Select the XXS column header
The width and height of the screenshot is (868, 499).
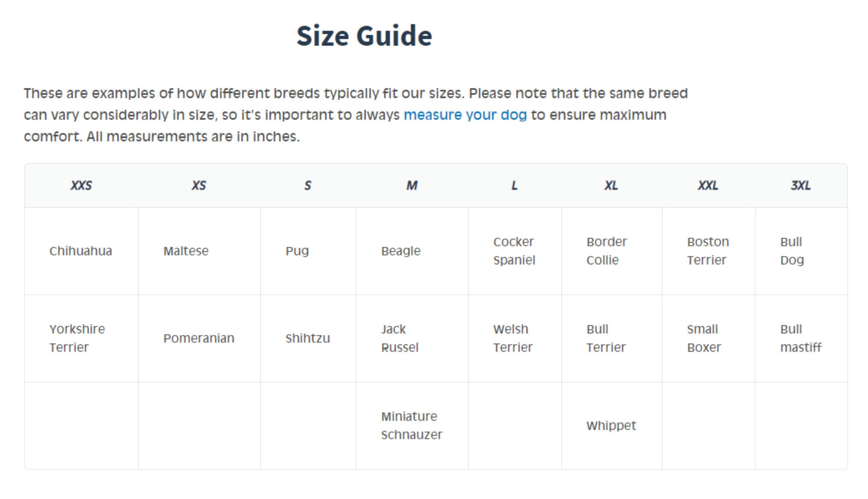81,186
